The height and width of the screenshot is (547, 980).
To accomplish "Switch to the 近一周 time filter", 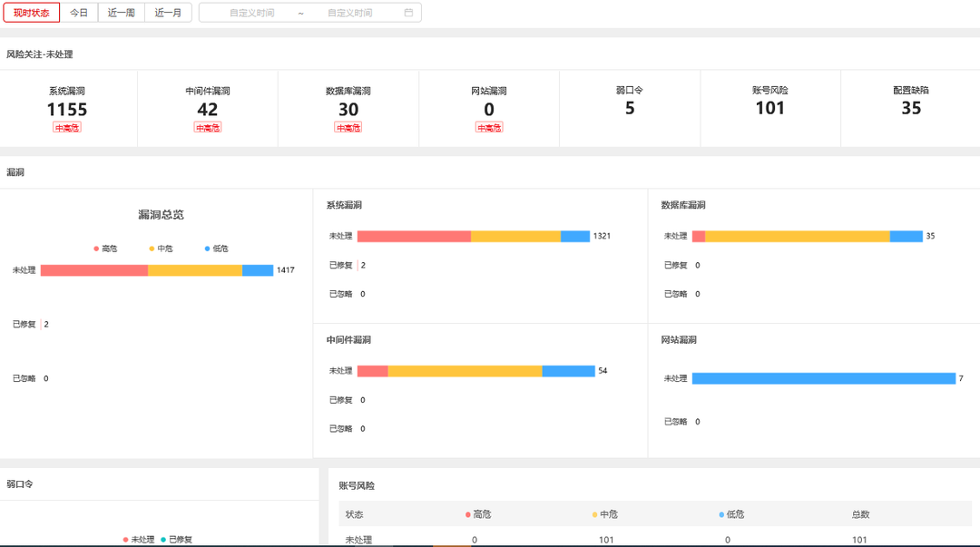I will click(122, 13).
